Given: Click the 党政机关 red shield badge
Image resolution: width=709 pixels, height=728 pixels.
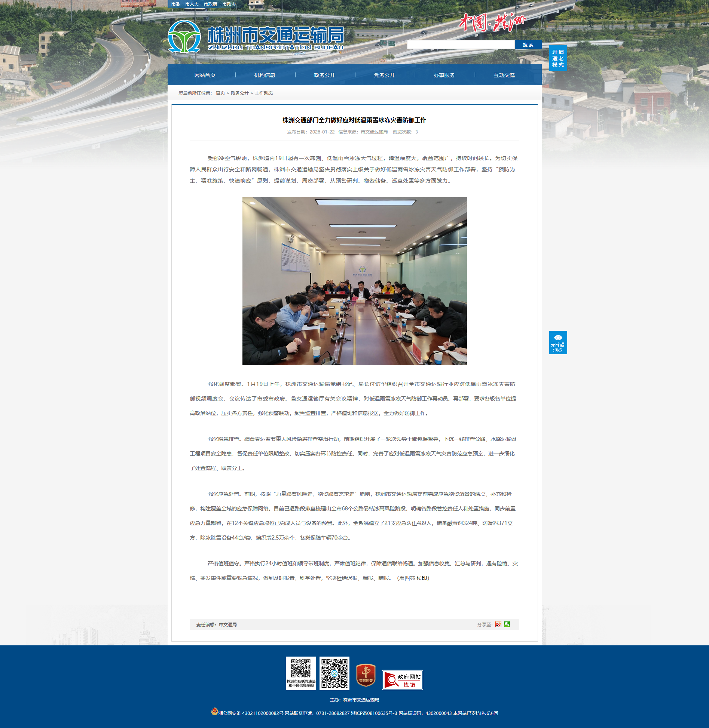Looking at the screenshot, I should (x=366, y=675).
